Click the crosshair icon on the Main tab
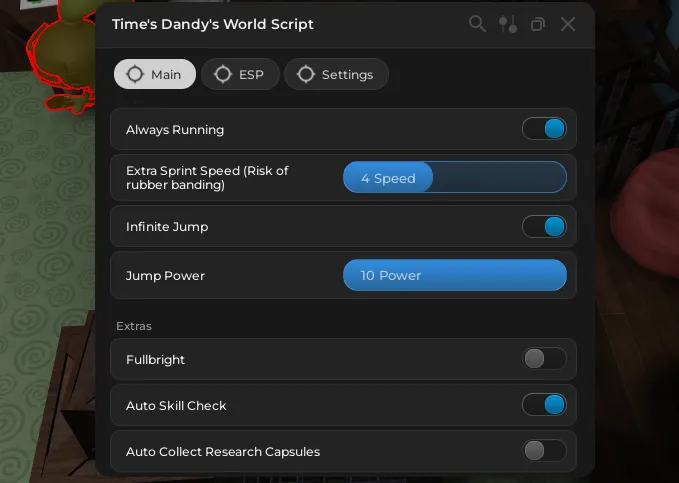679x483 pixels. (x=134, y=74)
